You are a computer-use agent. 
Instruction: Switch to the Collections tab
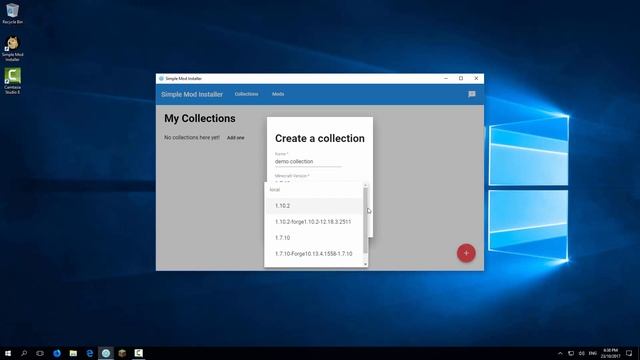tap(246, 94)
